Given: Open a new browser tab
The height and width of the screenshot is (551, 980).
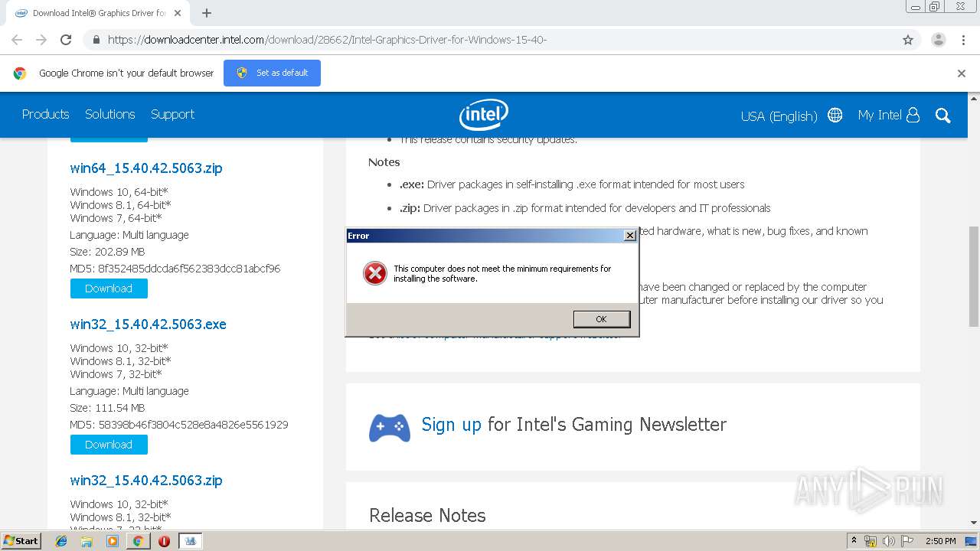Looking at the screenshot, I should click(x=207, y=13).
